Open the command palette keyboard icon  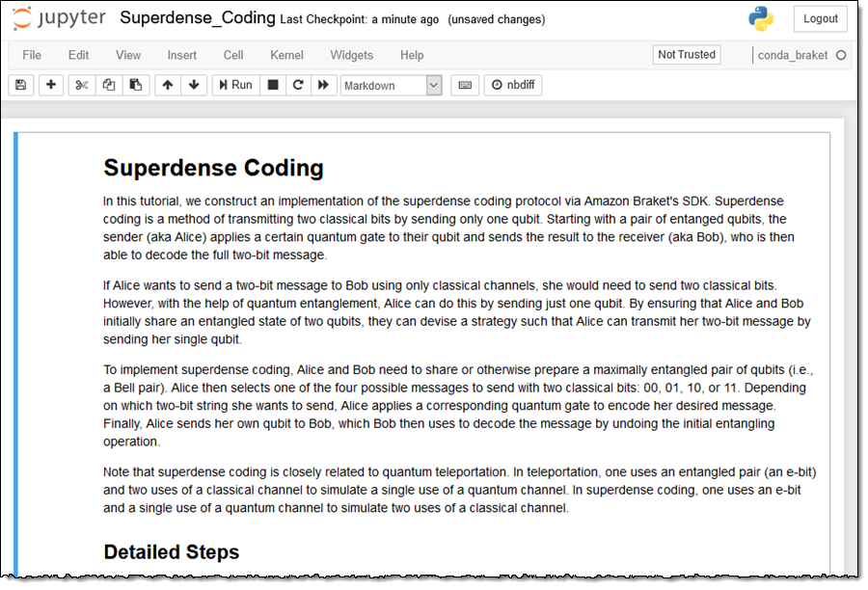[465, 85]
